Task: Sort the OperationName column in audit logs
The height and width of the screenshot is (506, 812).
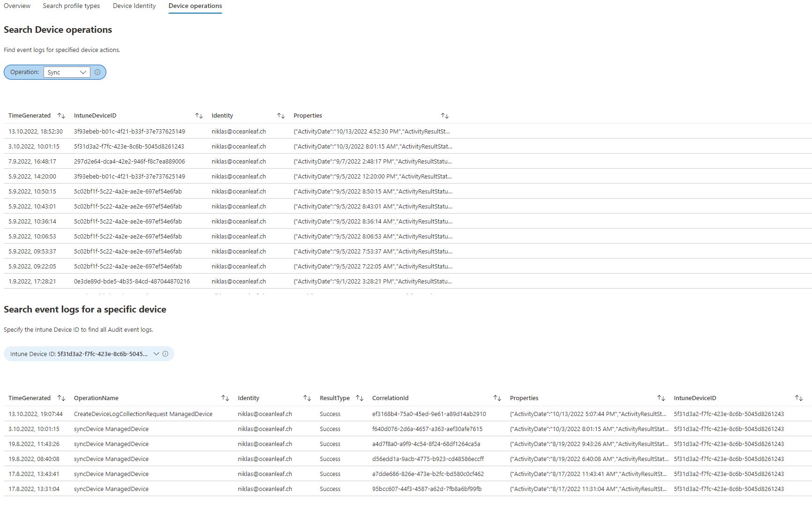Action: (x=225, y=398)
